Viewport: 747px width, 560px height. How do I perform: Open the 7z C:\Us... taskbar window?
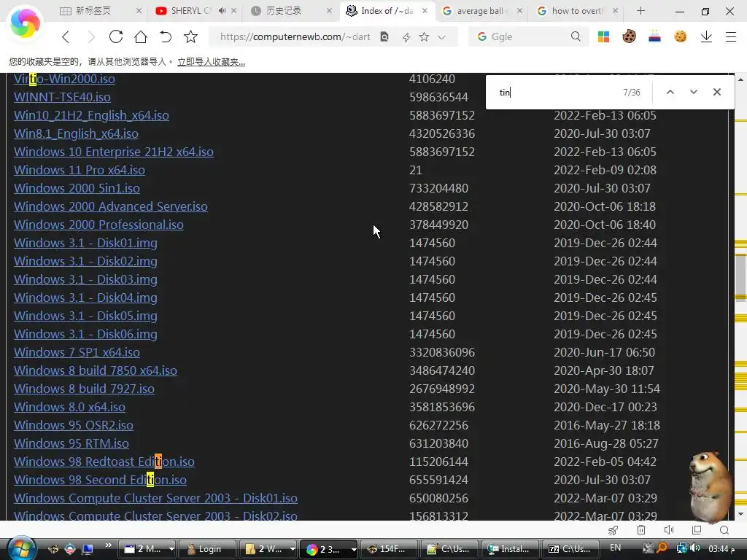570,549
